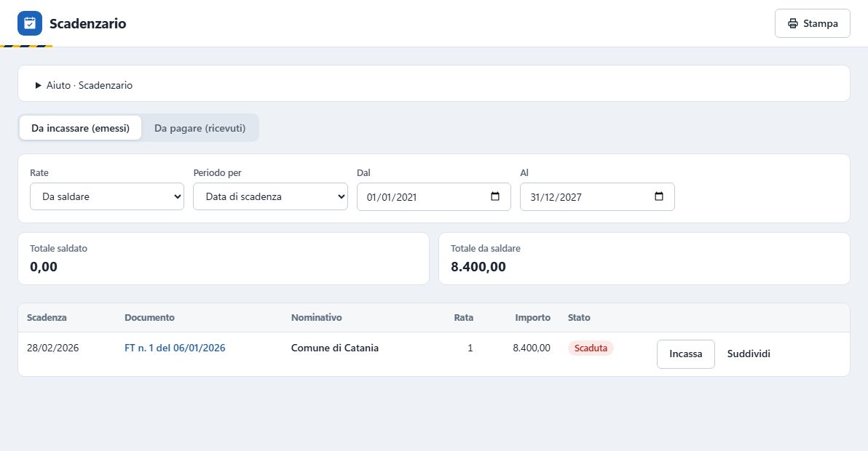Click Incassa for Comune di Catania
Image resolution: width=868 pixels, height=451 pixels.
685,354
